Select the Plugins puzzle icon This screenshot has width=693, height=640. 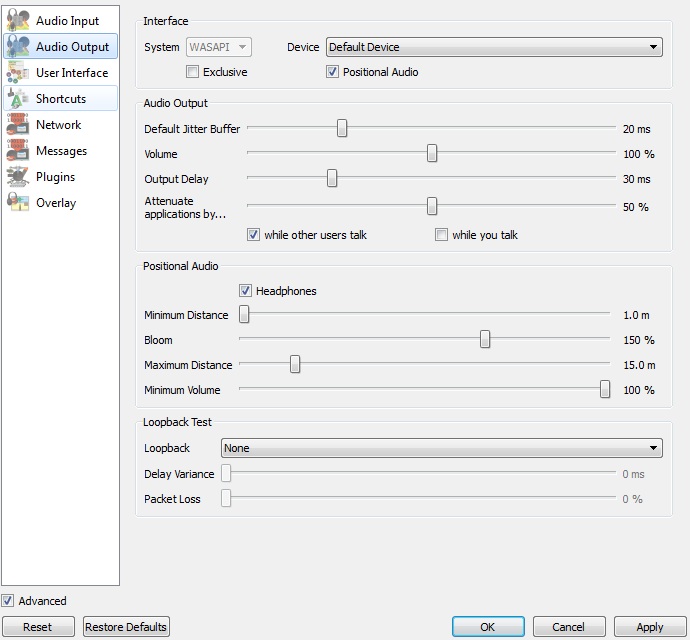pyautogui.click(x=18, y=177)
